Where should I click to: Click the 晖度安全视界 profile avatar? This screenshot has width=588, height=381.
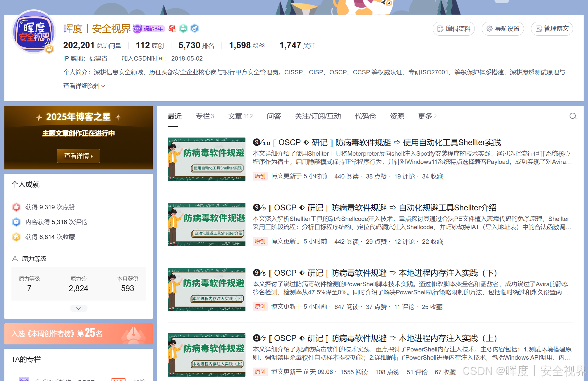pyautogui.click(x=34, y=32)
